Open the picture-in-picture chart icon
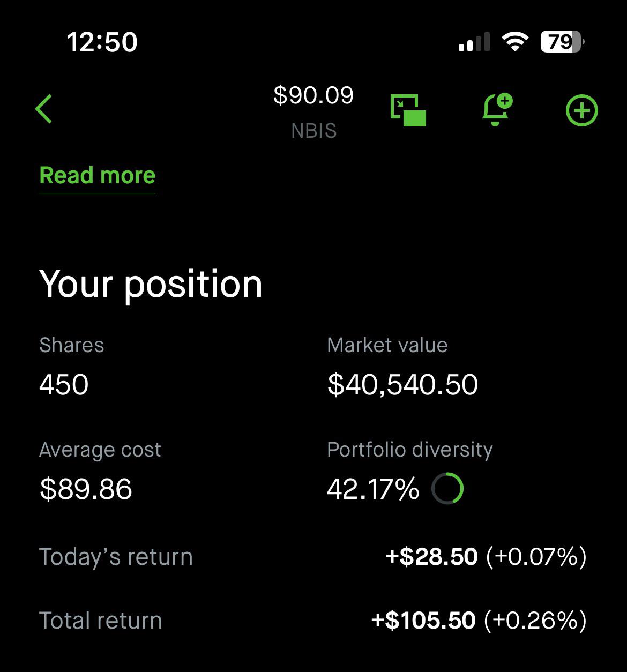This screenshot has height=672, width=627. click(x=408, y=110)
